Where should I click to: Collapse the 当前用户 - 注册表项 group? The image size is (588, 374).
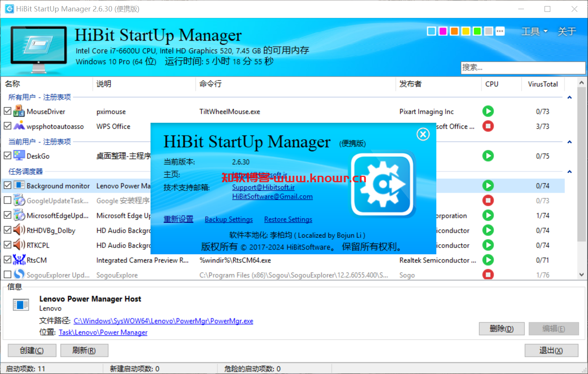tap(569, 142)
